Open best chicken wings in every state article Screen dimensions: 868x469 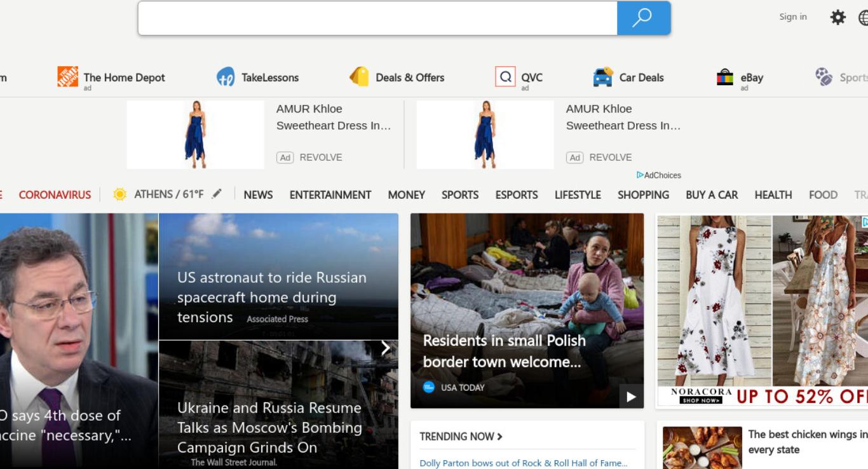[x=808, y=442]
